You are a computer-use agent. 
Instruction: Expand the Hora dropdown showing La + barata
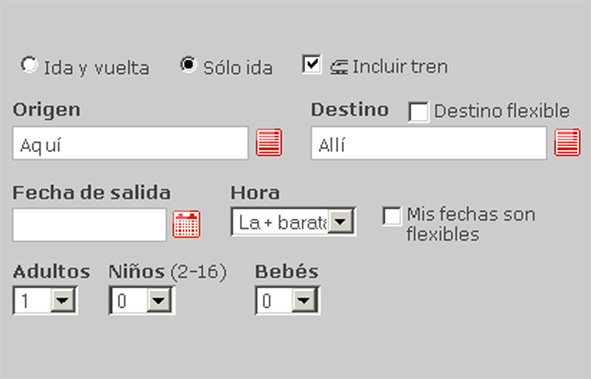[293, 222]
